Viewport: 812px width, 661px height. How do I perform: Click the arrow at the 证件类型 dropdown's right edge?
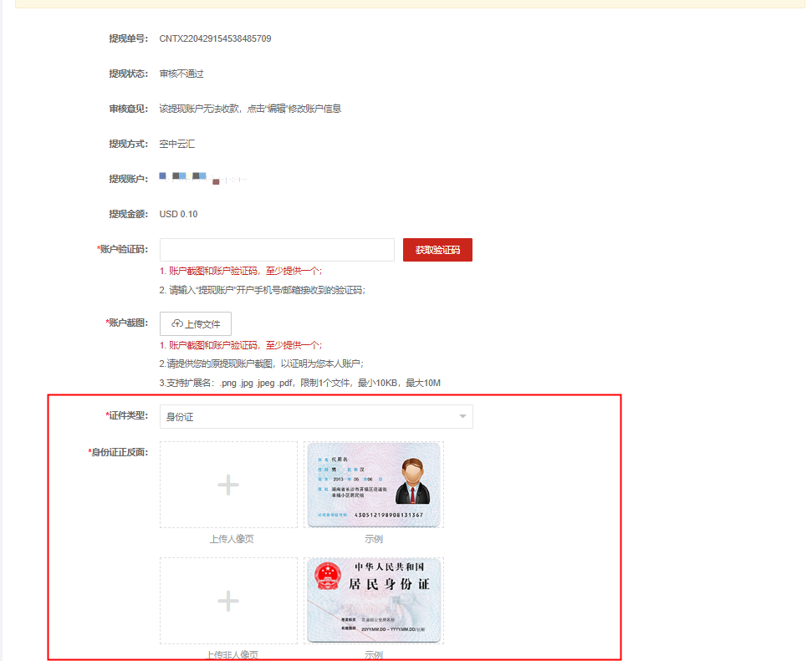coord(462,416)
